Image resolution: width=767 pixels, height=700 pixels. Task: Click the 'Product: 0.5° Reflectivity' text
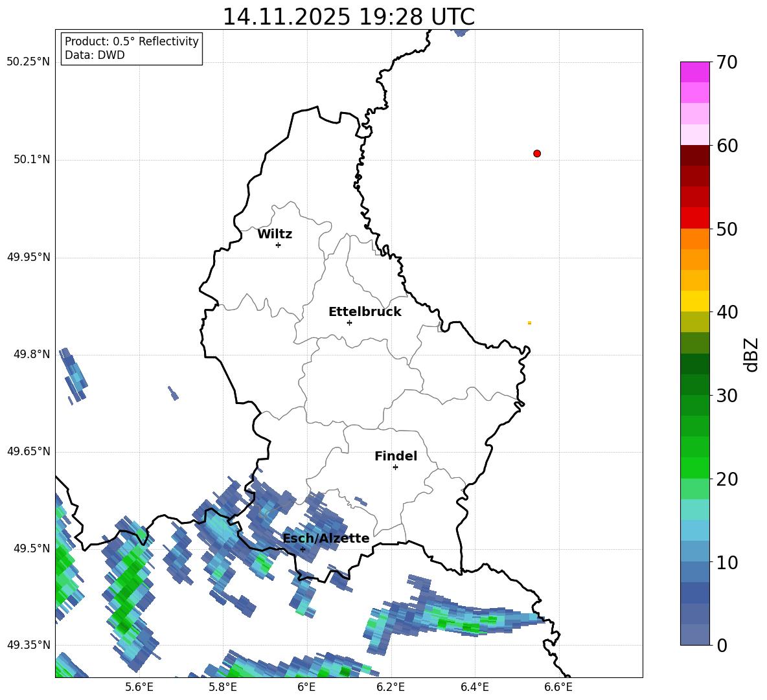click(x=132, y=41)
